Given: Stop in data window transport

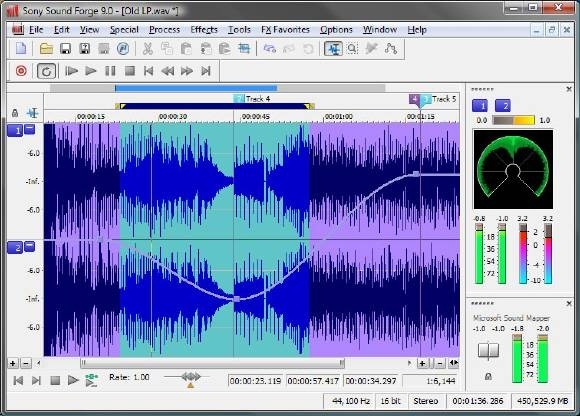Looking at the screenshot, I should [x=55, y=380].
